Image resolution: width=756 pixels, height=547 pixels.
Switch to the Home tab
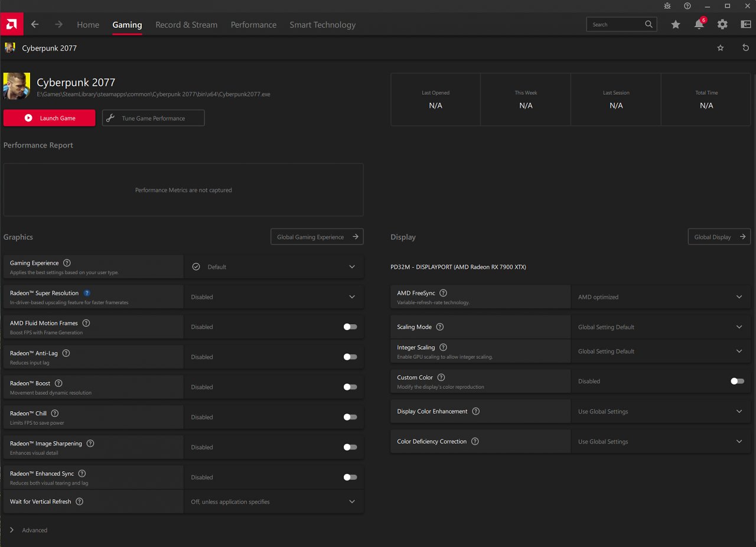click(x=88, y=25)
